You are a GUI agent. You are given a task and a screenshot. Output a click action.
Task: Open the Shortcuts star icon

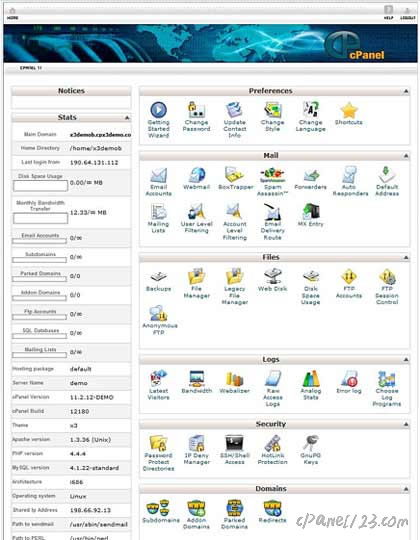(x=349, y=113)
